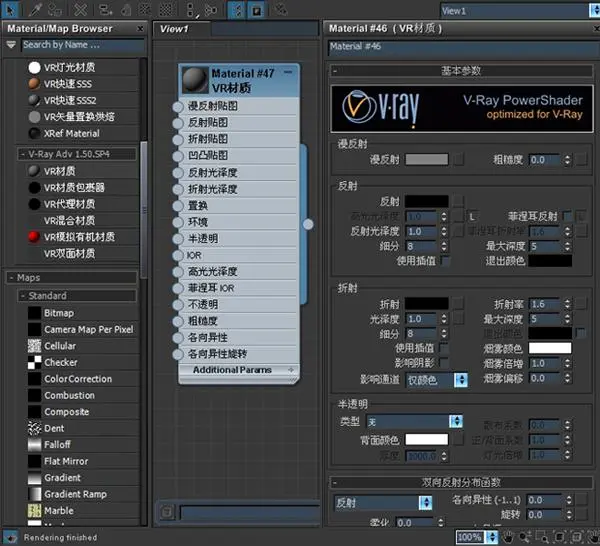Click the 背面颜色 white color swatch
The height and width of the screenshot is (546, 600).
427,439
